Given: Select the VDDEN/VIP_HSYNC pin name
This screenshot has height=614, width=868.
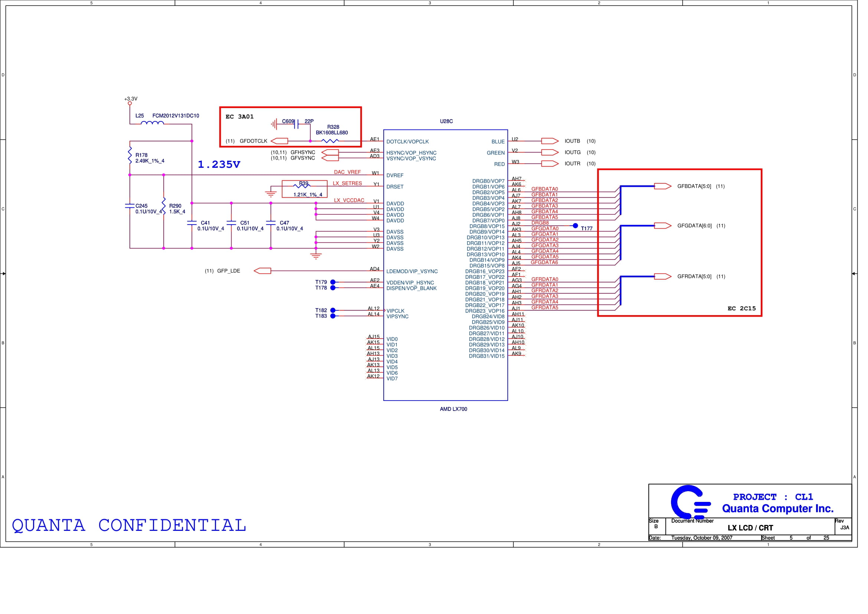Looking at the screenshot, I should pos(410,283).
